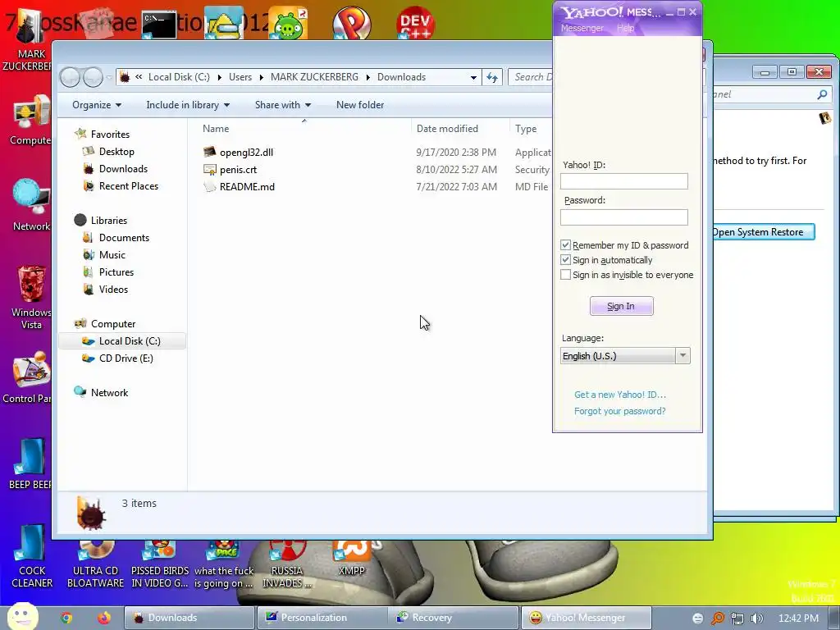840x630 pixels.
Task: Click Get a new Yahoo! ID link
Action: pyautogui.click(x=620, y=395)
